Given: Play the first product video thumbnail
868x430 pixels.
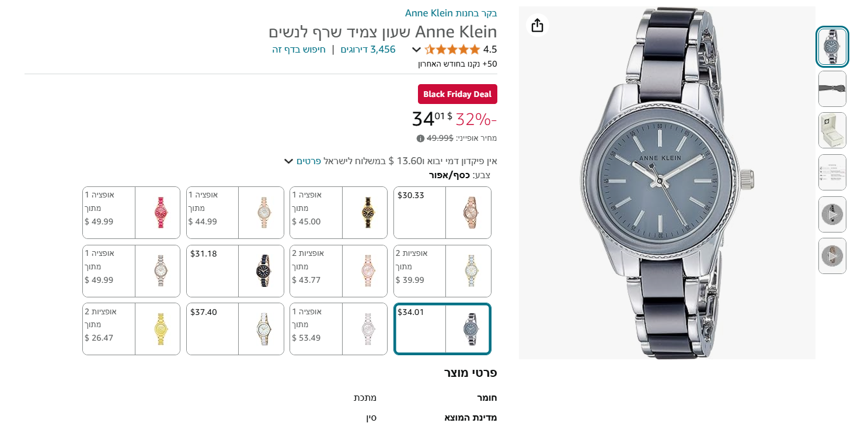Looking at the screenshot, I should [x=832, y=214].
